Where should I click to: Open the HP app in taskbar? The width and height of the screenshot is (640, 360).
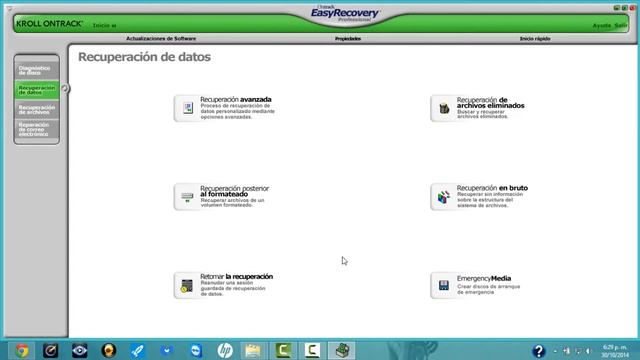point(225,351)
